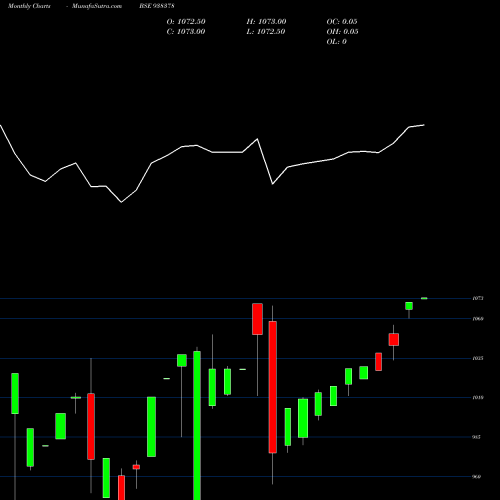
Task: Select the low value 'L: 1072.50'
Action: 266,32
